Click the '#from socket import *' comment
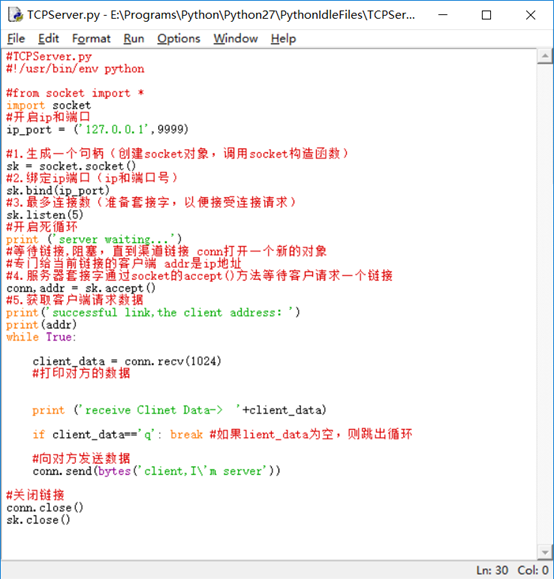Image resolution: width=554 pixels, height=579 pixels. coord(75,93)
